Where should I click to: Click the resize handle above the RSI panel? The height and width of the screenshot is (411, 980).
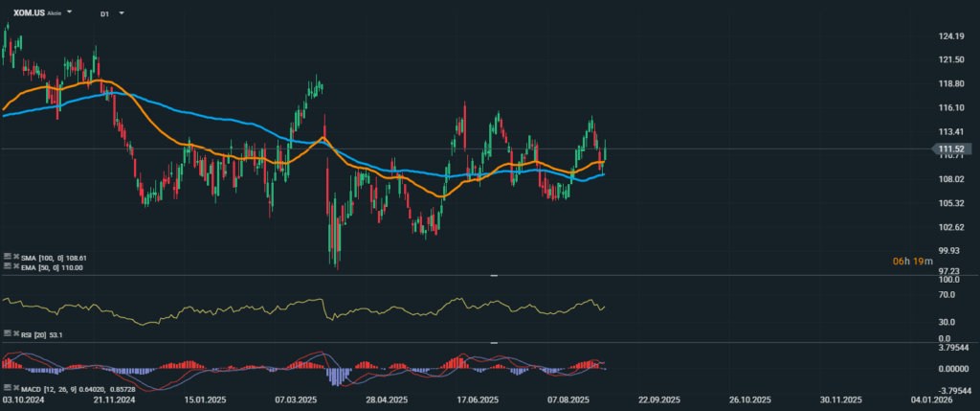494,276
